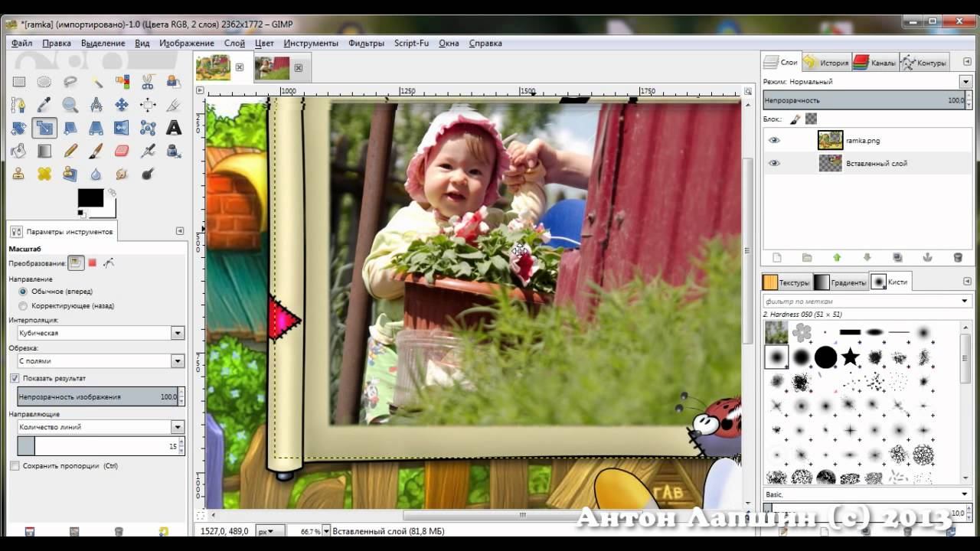Select the Select by Color tool

click(122, 82)
